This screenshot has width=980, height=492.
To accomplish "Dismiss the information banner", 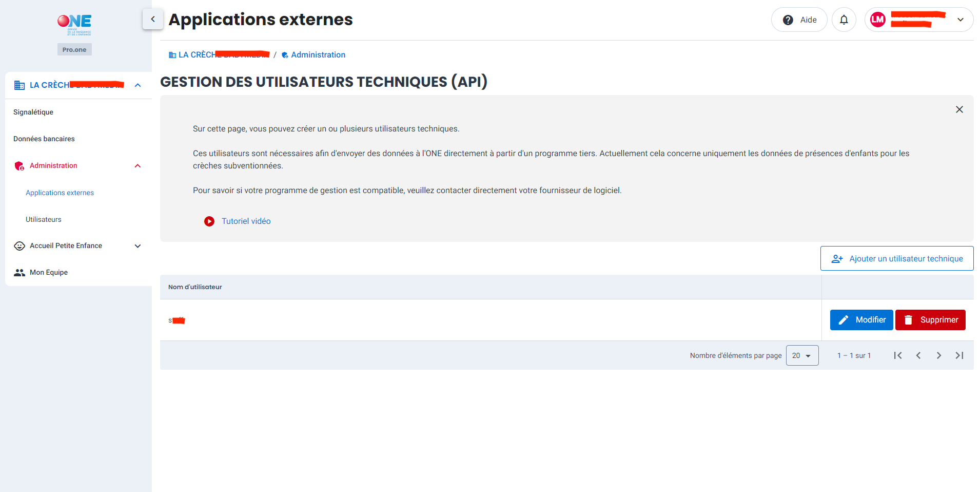I will point(959,109).
